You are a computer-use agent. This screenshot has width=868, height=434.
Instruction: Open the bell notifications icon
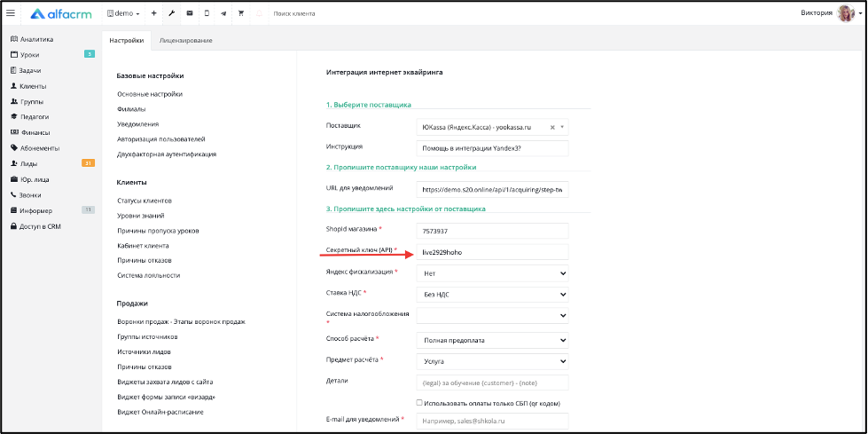[x=259, y=13]
